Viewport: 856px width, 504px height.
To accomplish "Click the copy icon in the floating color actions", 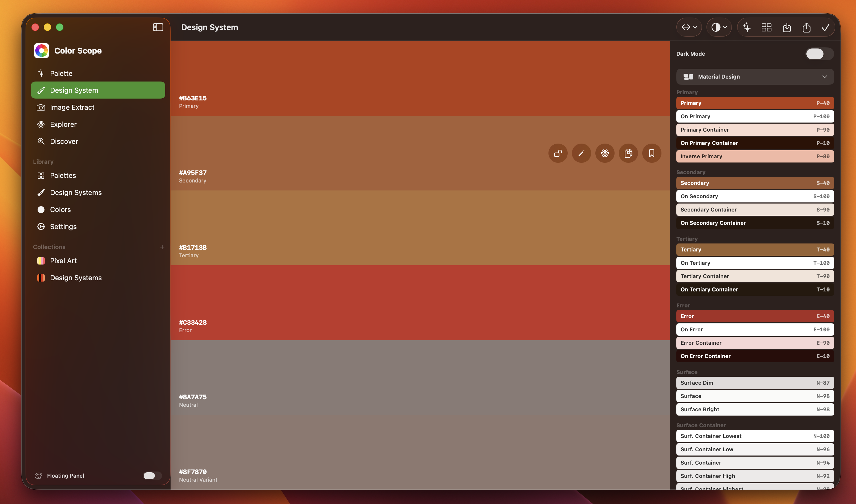I will [x=628, y=153].
